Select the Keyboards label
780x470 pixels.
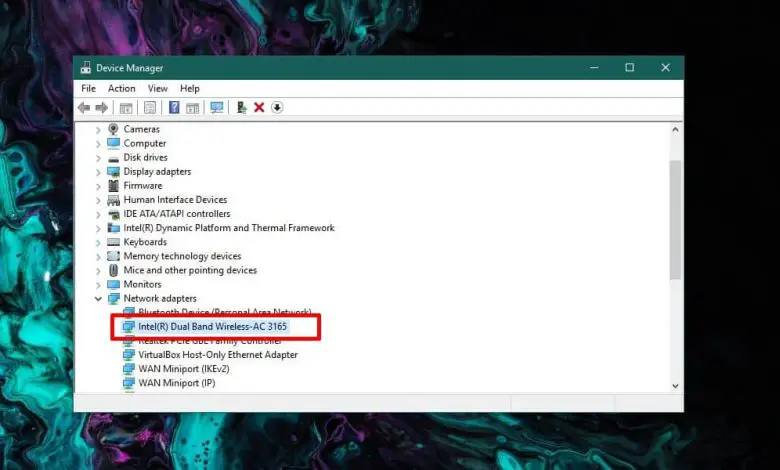pos(145,242)
